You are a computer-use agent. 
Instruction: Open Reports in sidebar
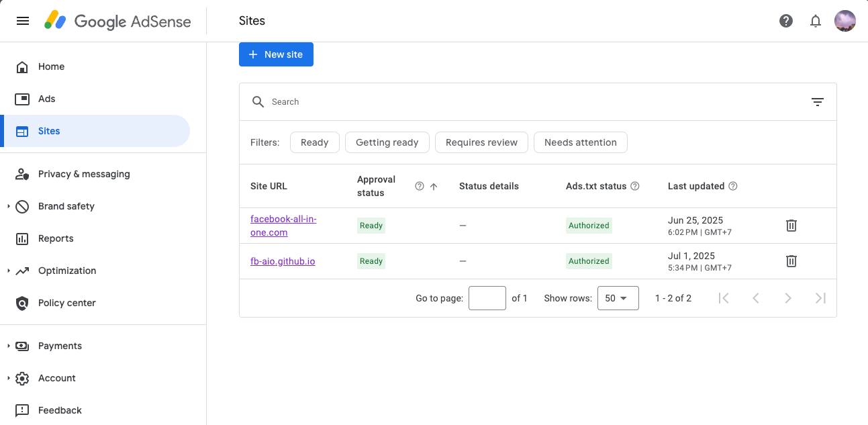pos(95,238)
